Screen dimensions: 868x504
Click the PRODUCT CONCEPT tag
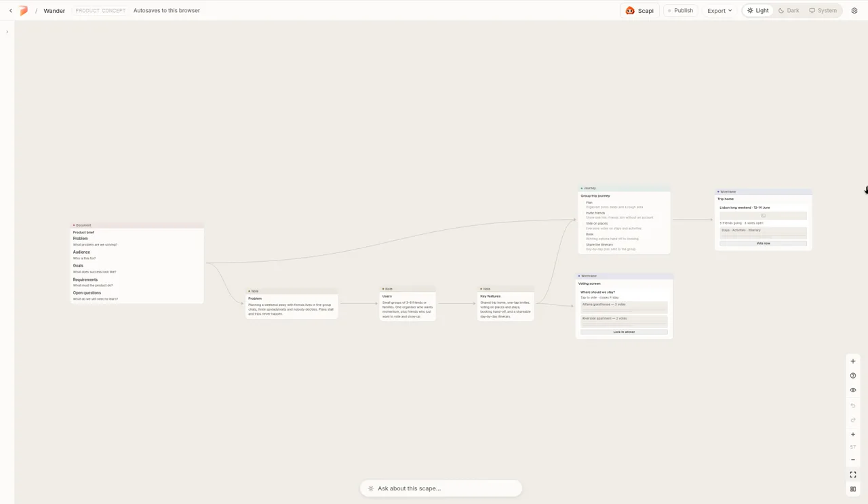100,11
